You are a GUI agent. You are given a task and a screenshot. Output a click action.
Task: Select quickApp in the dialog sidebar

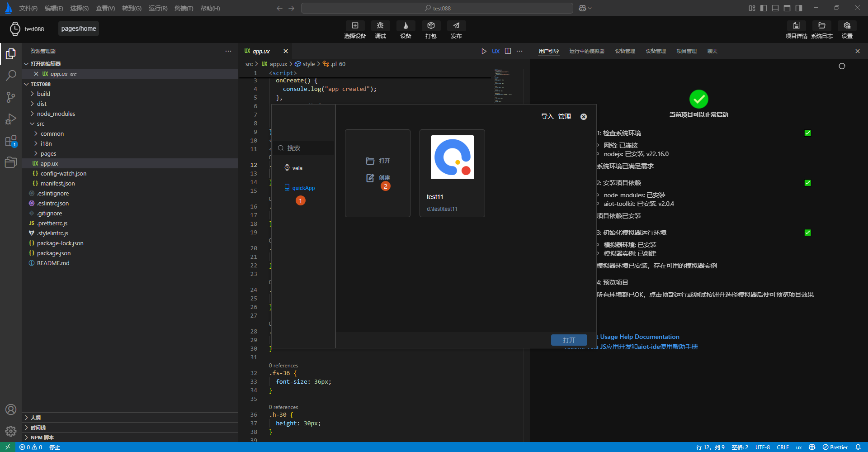pos(303,188)
